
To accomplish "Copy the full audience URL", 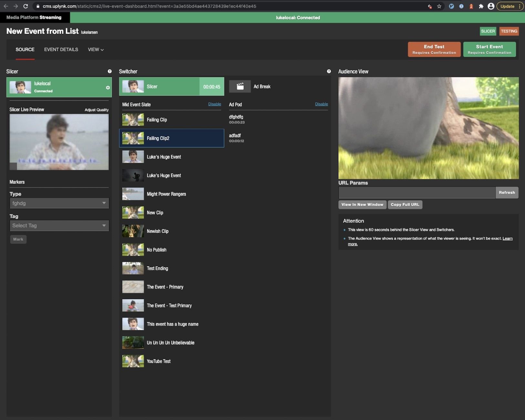I will (405, 205).
